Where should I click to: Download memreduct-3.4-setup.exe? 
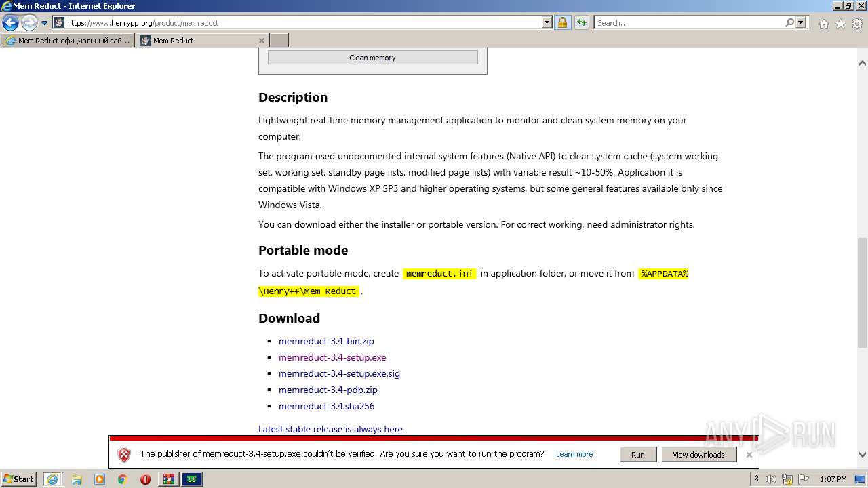[x=332, y=357]
